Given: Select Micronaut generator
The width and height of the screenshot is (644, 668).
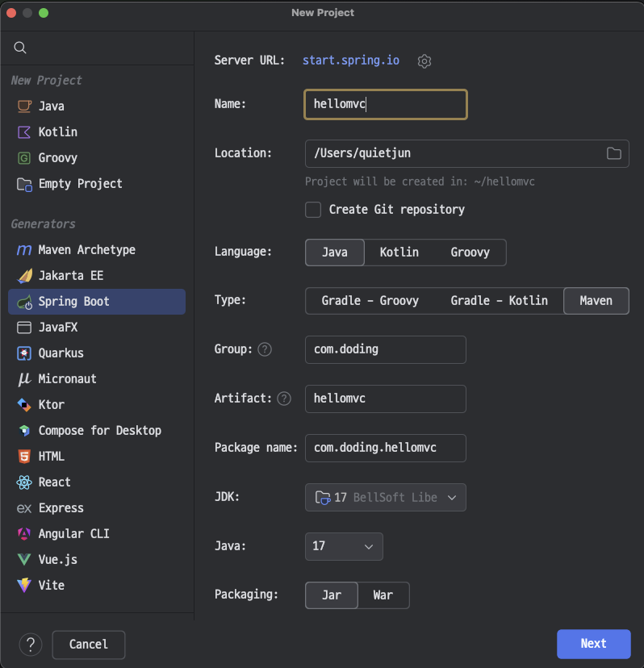Looking at the screenshot, I should point(97,379).
